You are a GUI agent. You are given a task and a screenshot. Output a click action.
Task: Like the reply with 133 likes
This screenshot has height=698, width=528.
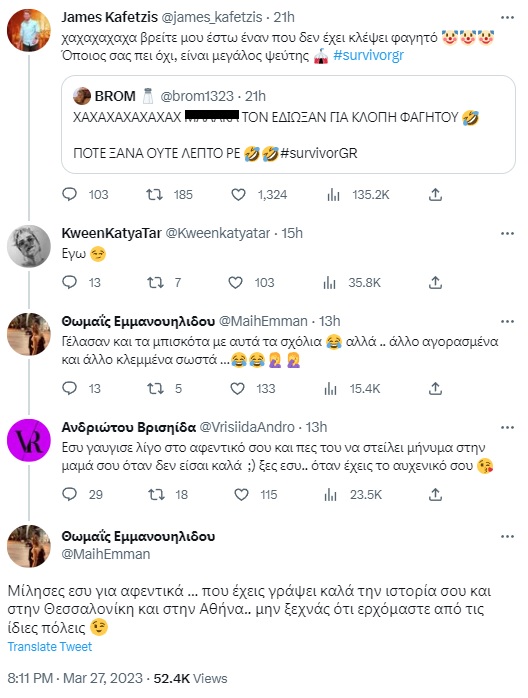(237, 389)
